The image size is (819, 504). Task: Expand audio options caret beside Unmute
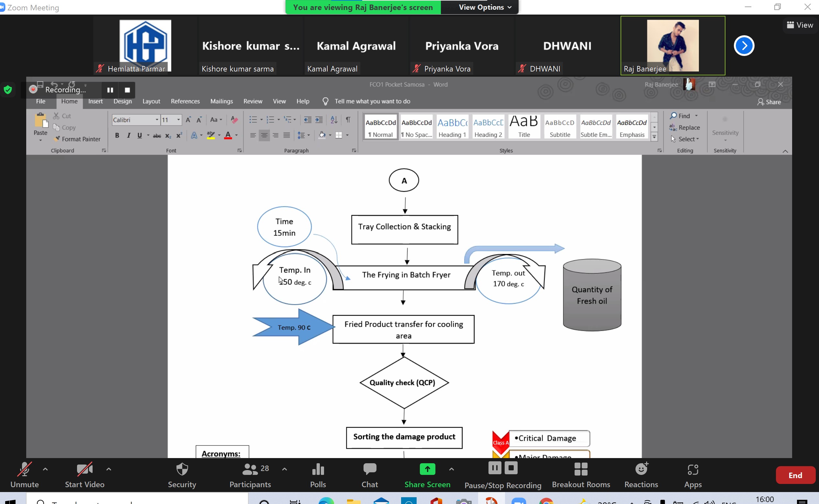coord(45,469)
